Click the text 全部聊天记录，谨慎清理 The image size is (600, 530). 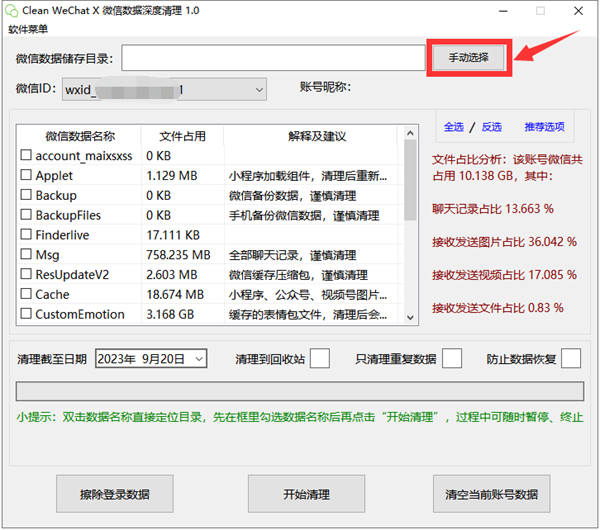click(x=292, y=255)
